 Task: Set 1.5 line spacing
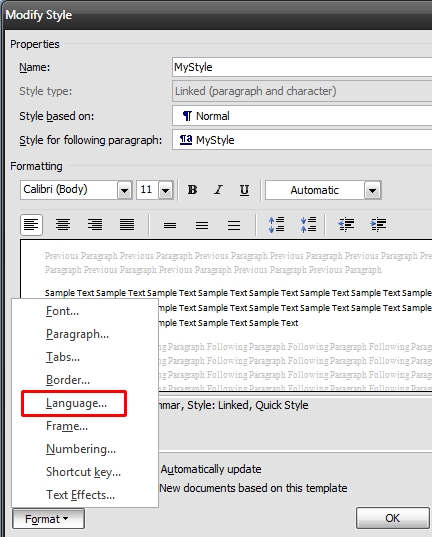pos(202,225)
